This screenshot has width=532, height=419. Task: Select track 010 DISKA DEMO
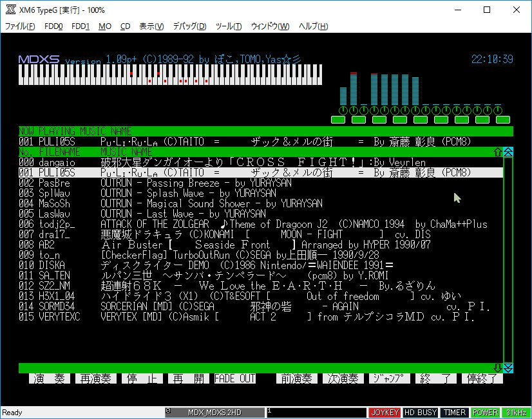pyautogui.click(x=261, y=265)
